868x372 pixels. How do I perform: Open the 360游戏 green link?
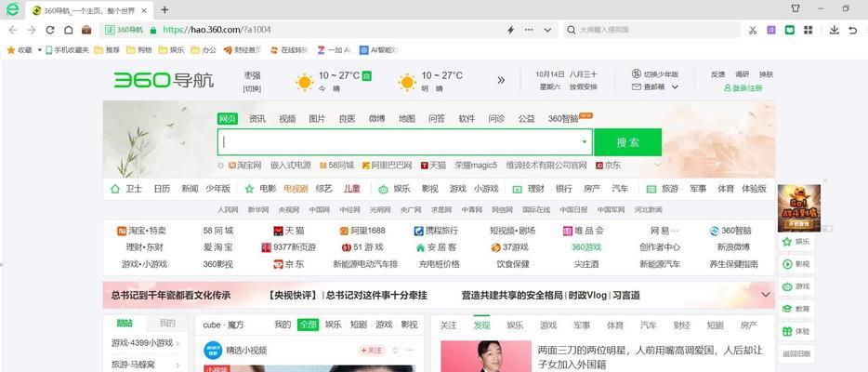(x=586, y=246)
